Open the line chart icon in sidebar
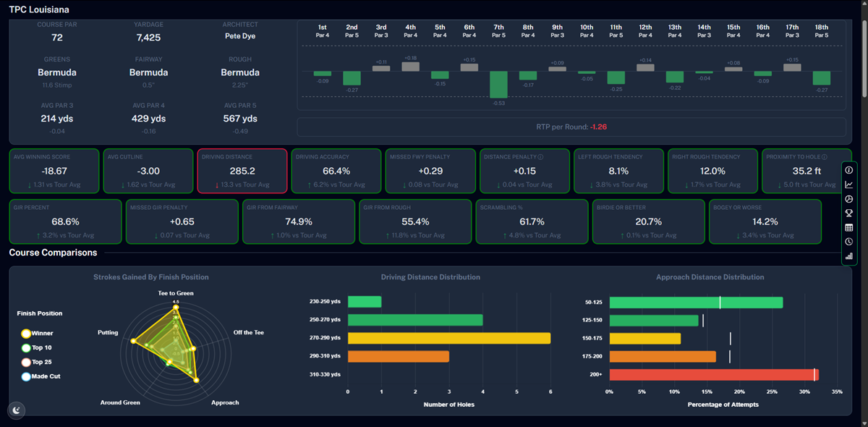Viewport: 868px width, 427px height. [x=848, y=185]
